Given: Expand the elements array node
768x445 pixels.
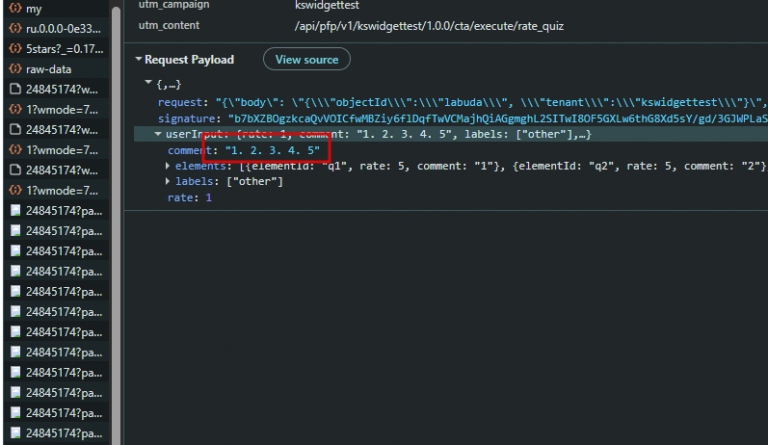Looking at the screenshot, I should [168, 166].
